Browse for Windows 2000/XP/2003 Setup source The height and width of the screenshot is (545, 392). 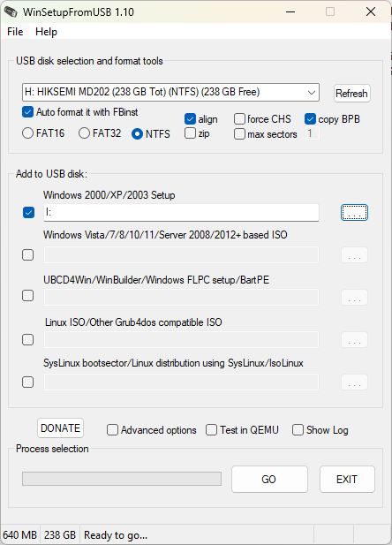pyautogui.click(x=354, y=212)
